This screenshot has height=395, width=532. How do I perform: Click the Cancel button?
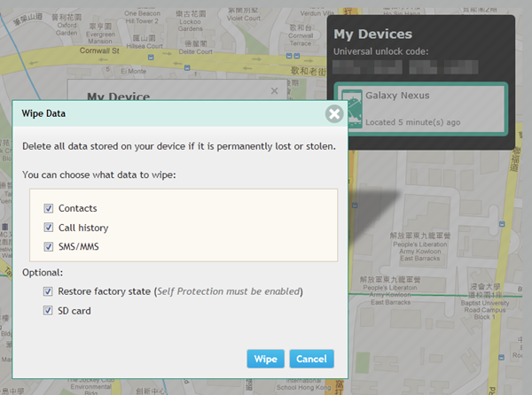point(311,359)
